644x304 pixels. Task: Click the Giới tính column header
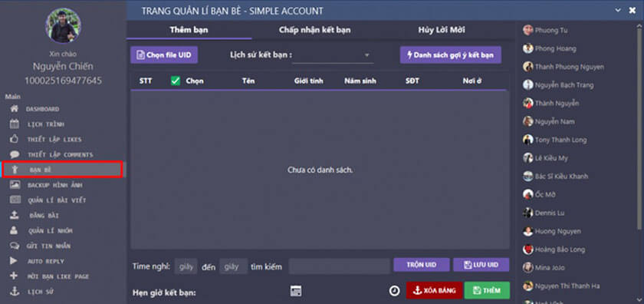(x=308, y=81)
